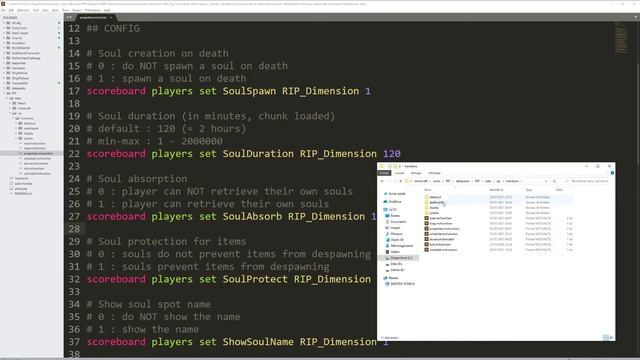
Task: Sort files by the Modifié le column header
Action: coord(496,190)
